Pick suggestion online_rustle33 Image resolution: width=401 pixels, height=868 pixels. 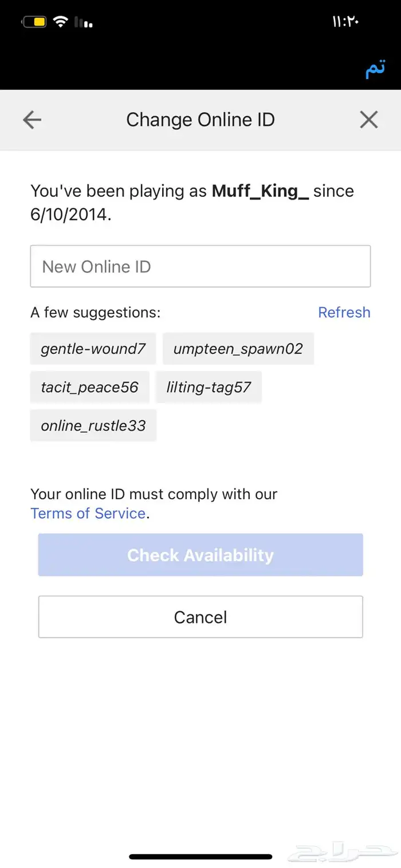93,425
